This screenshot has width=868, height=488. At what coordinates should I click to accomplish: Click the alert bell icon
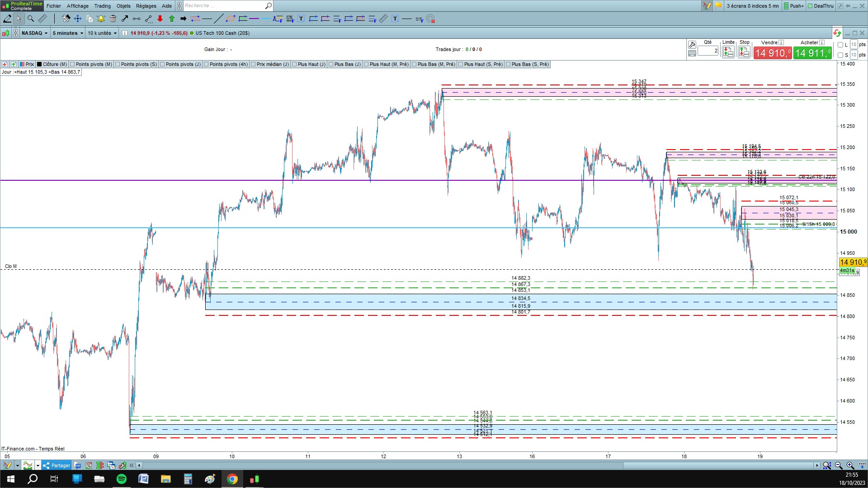click(x=101, y=19)
